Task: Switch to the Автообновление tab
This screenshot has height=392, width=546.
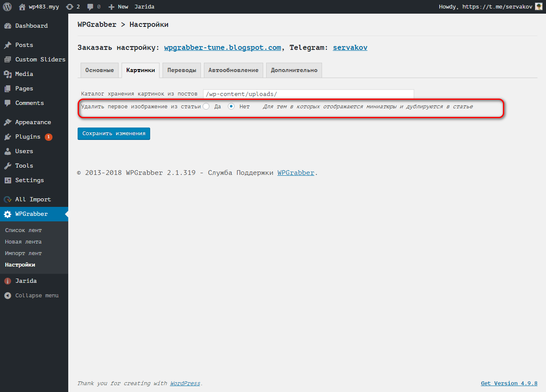Action: [233, 70]
